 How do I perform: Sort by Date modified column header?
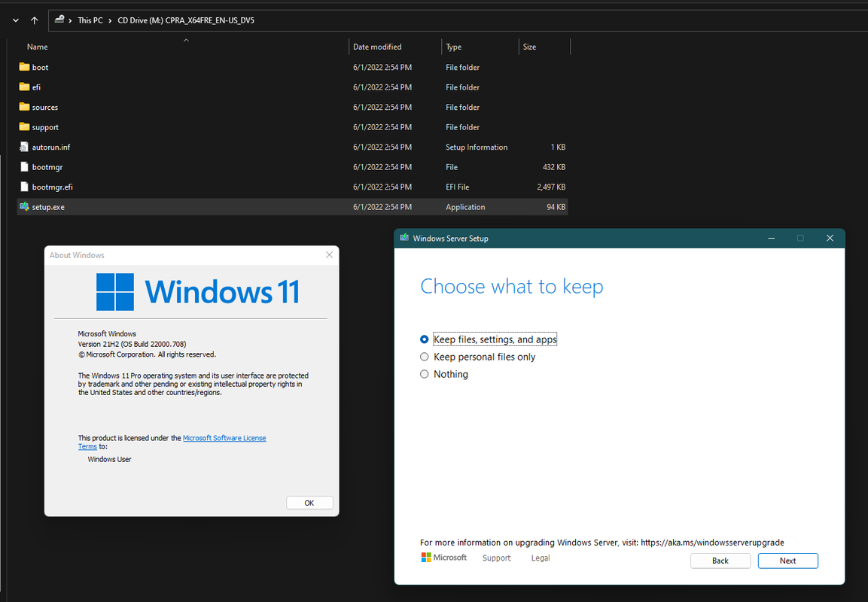(x=377, y=47)
